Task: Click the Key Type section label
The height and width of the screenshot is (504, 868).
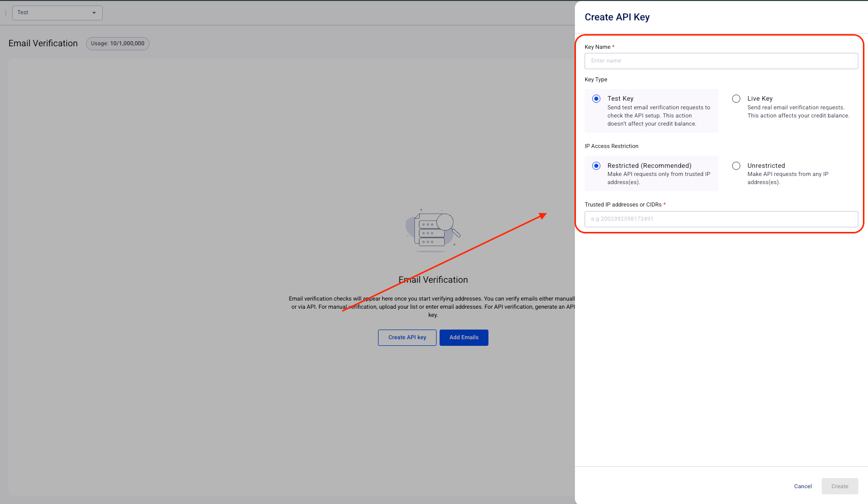Action: pos(596,80)
